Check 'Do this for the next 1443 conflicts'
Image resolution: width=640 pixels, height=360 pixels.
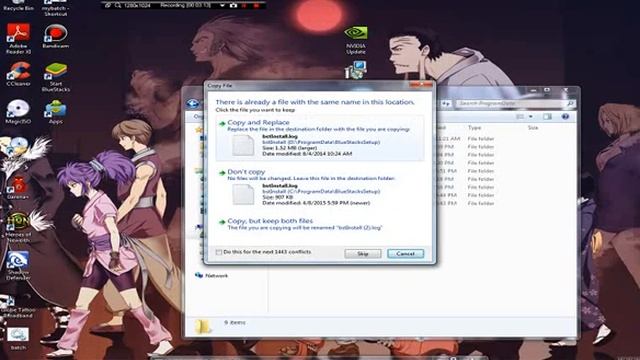(x=219, y=252)
